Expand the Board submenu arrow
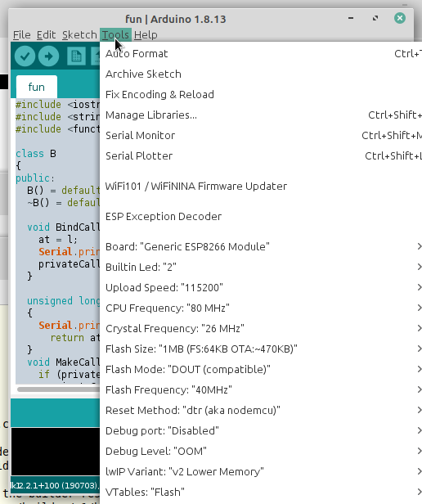The width and height of the screenshot is (422, 504). point(419,246)
